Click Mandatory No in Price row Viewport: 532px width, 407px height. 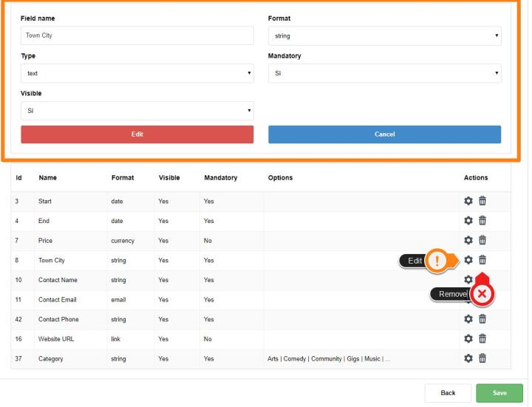point(208,241)
